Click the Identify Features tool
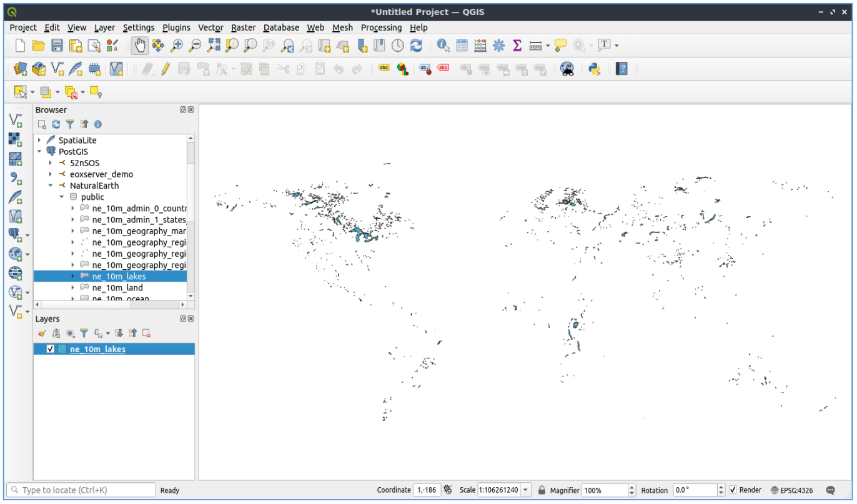 pos(443,45)
